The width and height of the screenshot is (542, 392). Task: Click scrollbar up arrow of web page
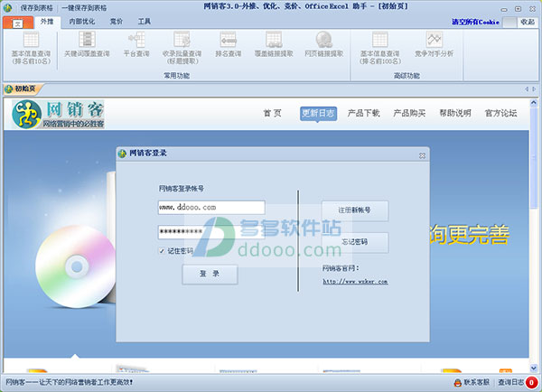click(534, 103)
